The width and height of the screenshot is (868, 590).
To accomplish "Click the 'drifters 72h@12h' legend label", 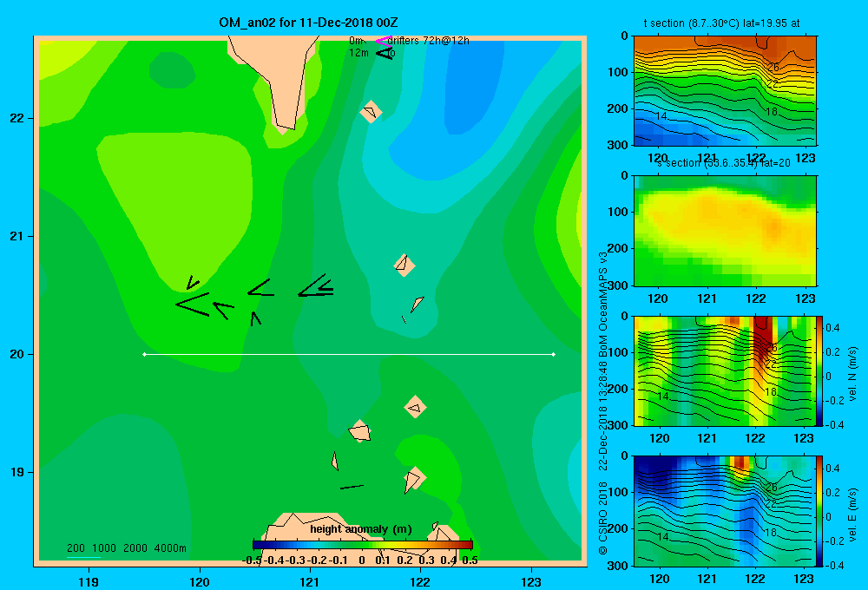I will tap(428, 41).
